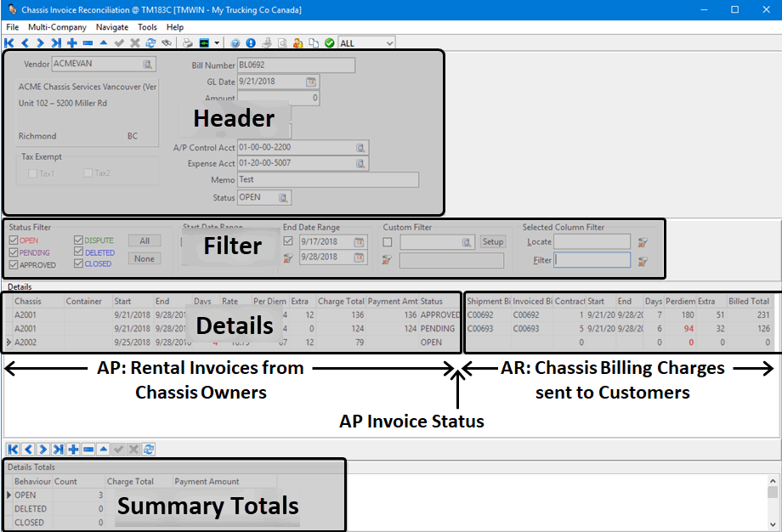The image size is (782, 532).
Task: Go to first record in top toolbar
Action: click(x=9, y=42)
